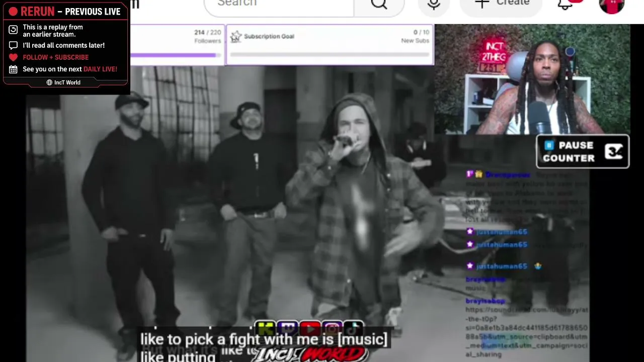This screenshot has width=644, height=362.
Task: Click 'I'll read all comments later!'
Action: (63, 45)
